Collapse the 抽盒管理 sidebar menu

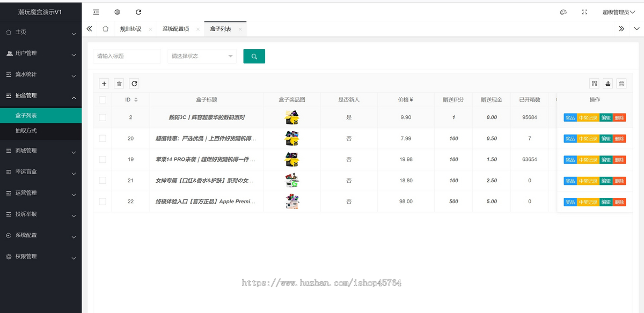click(41, 95)
